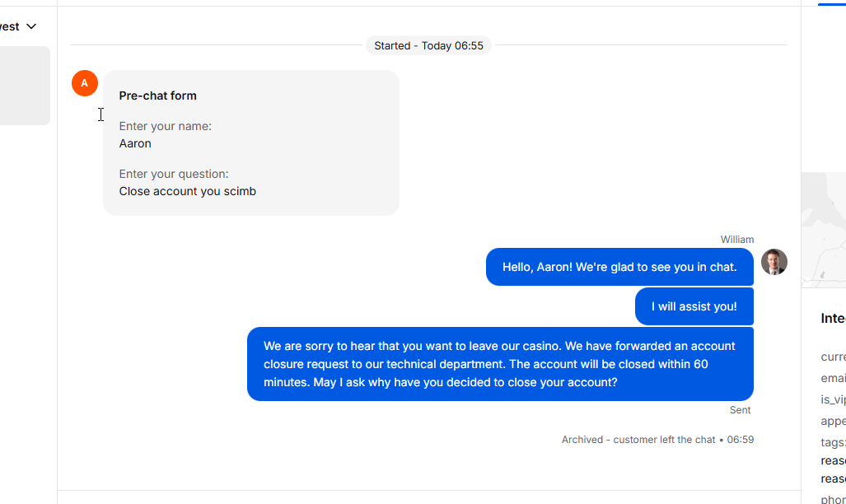Click the 'Started - Today 06:55' timestamp pill

tap(429, 46)
